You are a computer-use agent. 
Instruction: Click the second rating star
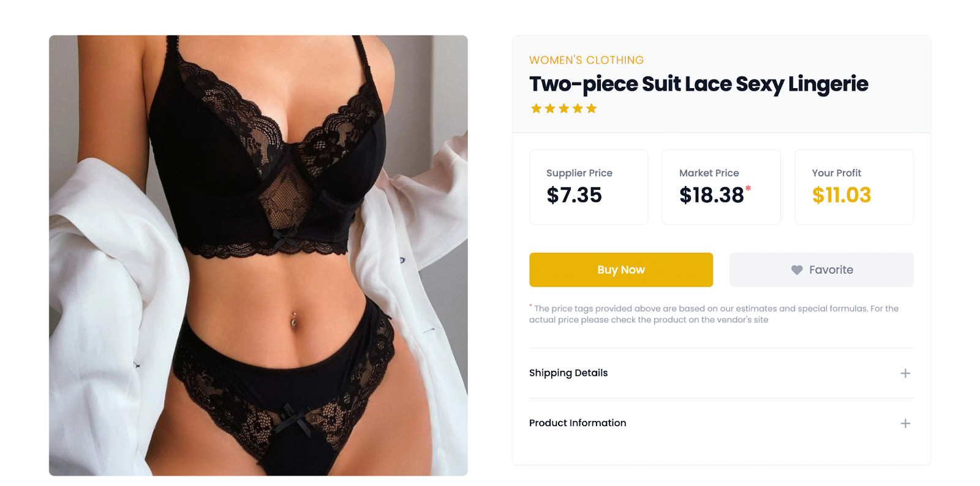550,108
